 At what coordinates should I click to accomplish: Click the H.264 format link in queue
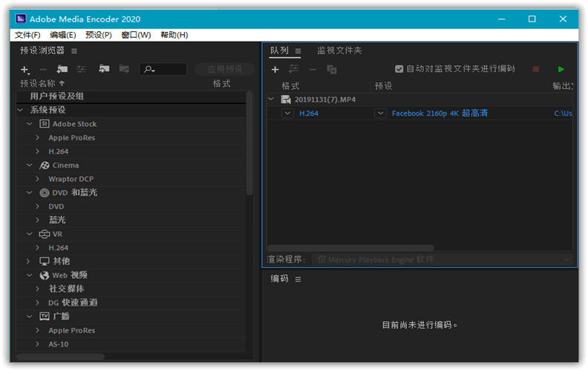pyautogui.click(x=309, y=114)
